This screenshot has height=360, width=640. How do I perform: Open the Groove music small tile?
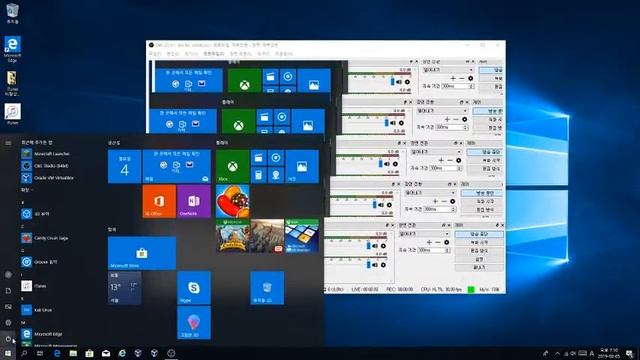click(276, 158)
